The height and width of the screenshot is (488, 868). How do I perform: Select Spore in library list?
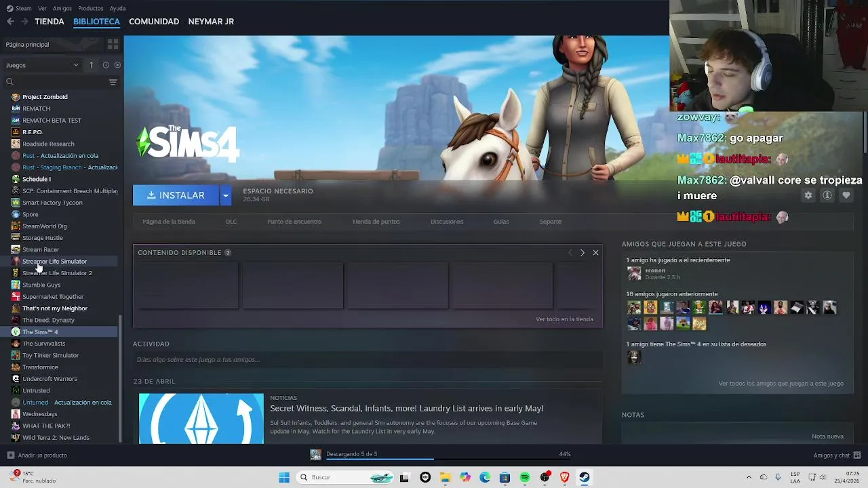click(31, 214)
